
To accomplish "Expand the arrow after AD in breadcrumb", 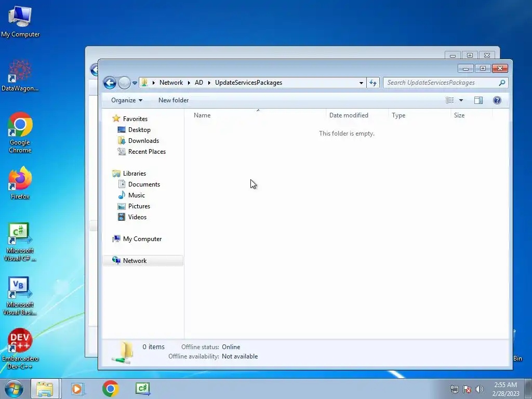I will pos(209,83).
